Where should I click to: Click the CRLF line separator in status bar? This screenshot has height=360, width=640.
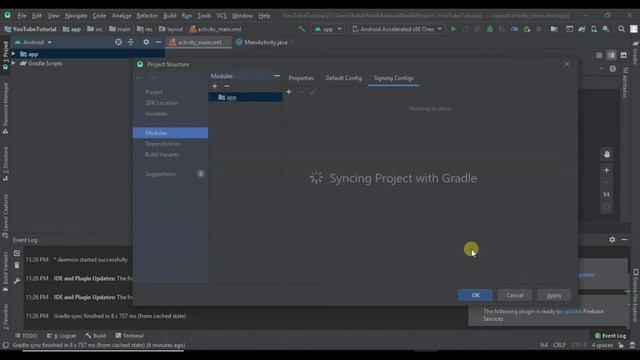(x=559, y=345)
